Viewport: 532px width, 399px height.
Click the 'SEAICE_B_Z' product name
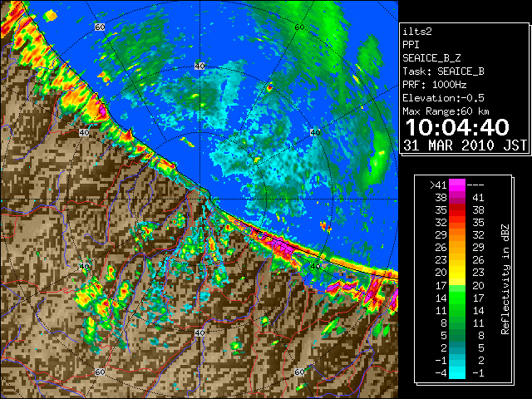431,58
